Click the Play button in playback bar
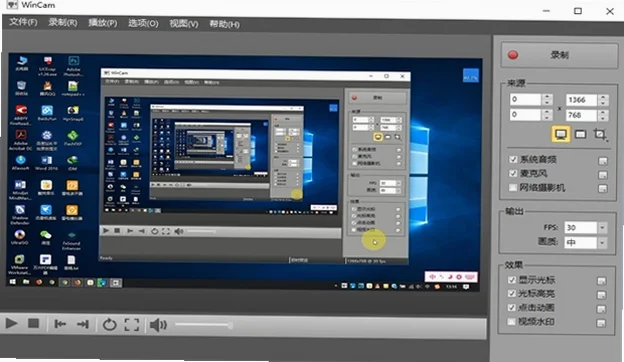Viewport: 624px width, 362px height. [11, 323]
